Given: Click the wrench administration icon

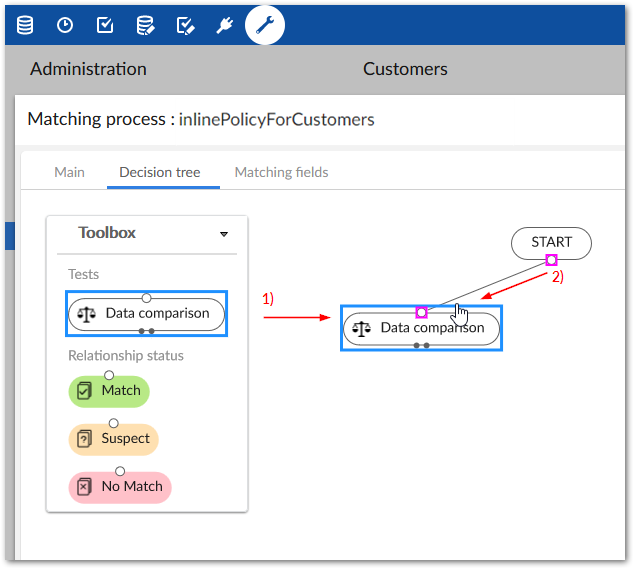Looking at the screenshot, I should [x=265, y=25].
